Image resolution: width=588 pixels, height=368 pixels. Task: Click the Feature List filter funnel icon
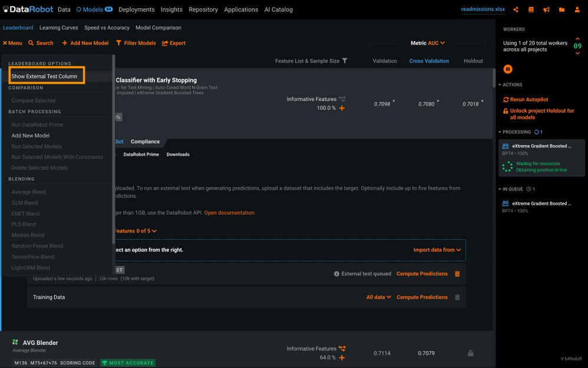click(x=345, y=61)
